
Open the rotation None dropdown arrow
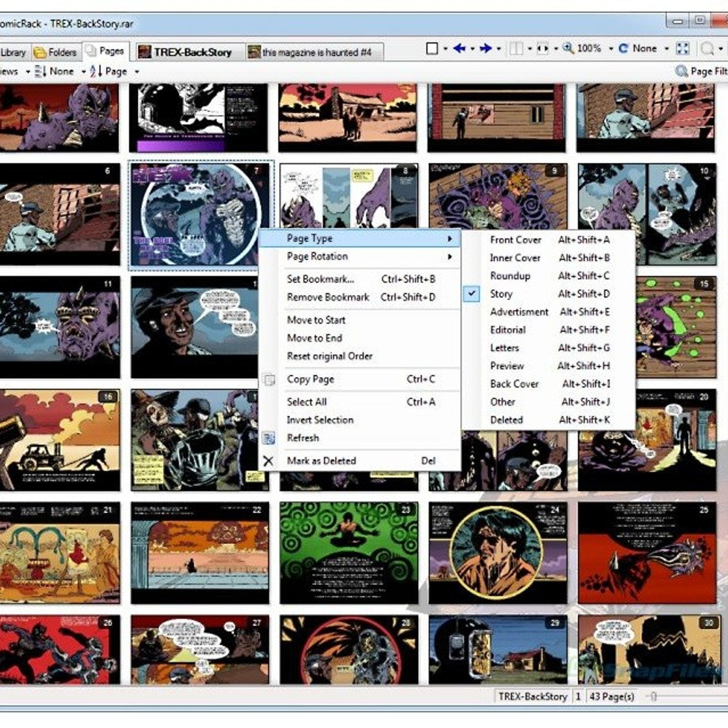(667, 49)
